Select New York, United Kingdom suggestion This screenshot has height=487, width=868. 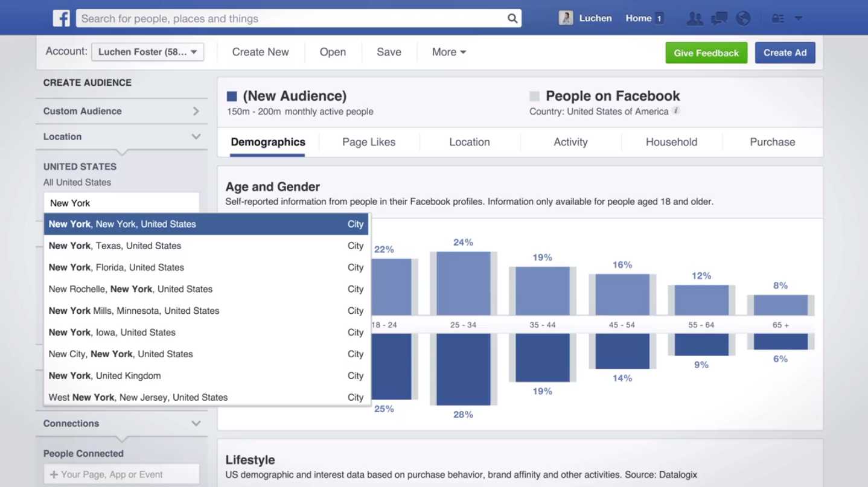tap(206, 376)
